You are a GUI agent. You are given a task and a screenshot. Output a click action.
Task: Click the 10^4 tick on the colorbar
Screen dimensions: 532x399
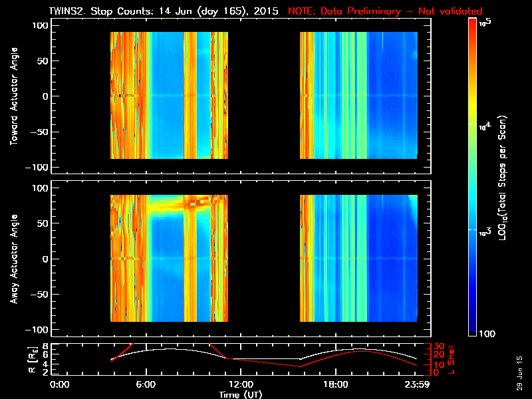tap(485, 126)
